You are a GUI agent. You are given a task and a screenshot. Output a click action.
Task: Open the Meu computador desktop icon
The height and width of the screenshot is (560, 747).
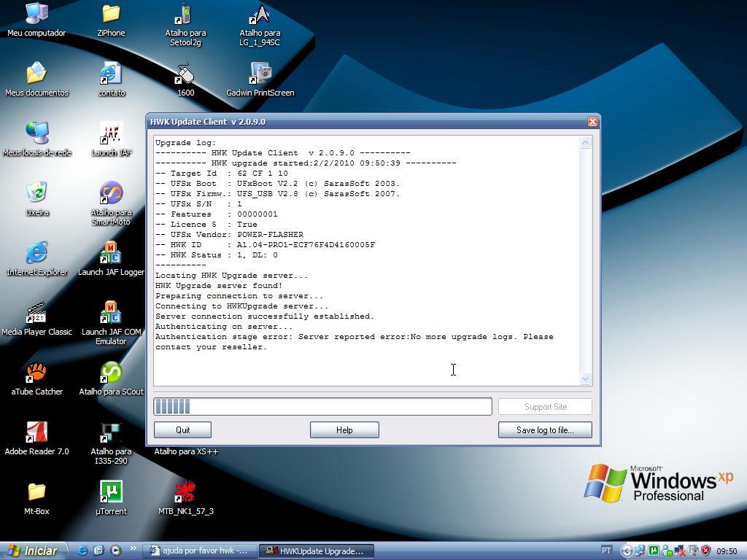pyautogui.click(x=36, y=20)
